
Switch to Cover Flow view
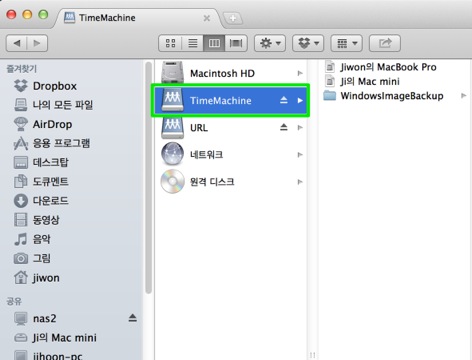pyautogui.click(x=236, y=43)
